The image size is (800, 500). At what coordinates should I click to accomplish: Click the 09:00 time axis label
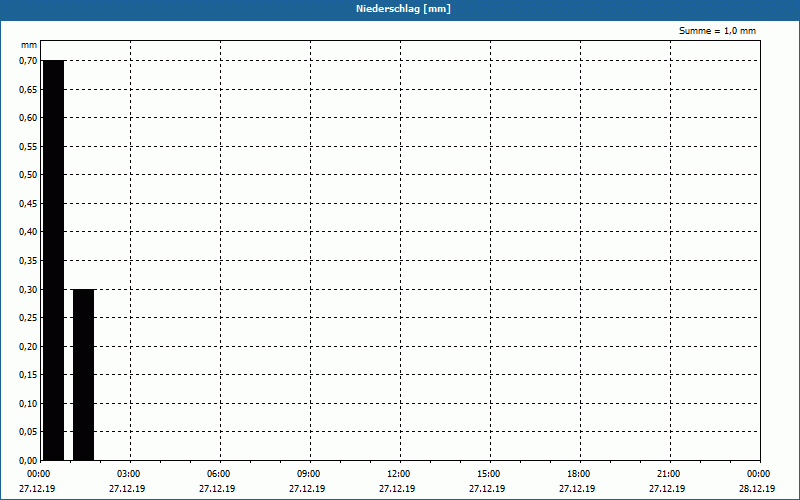[309, 474]
